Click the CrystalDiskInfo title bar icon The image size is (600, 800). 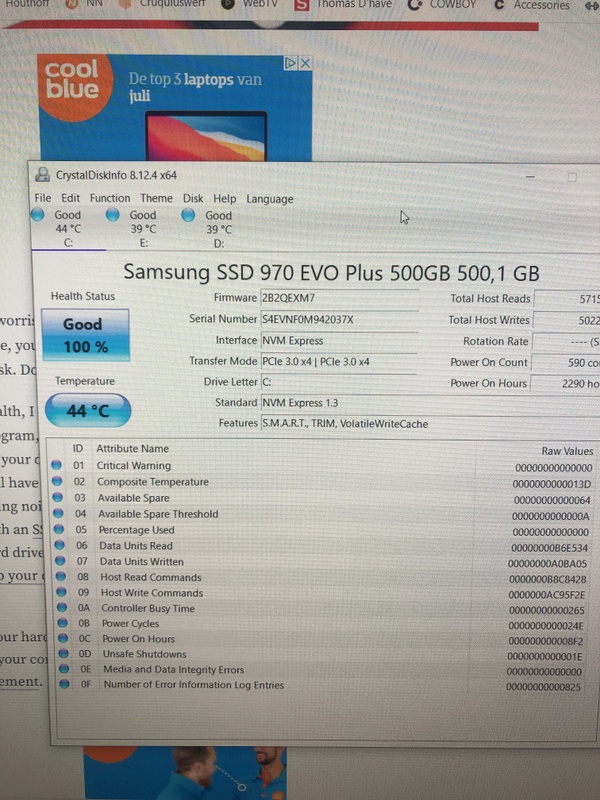pyautogui.click(x=42, y=175)
